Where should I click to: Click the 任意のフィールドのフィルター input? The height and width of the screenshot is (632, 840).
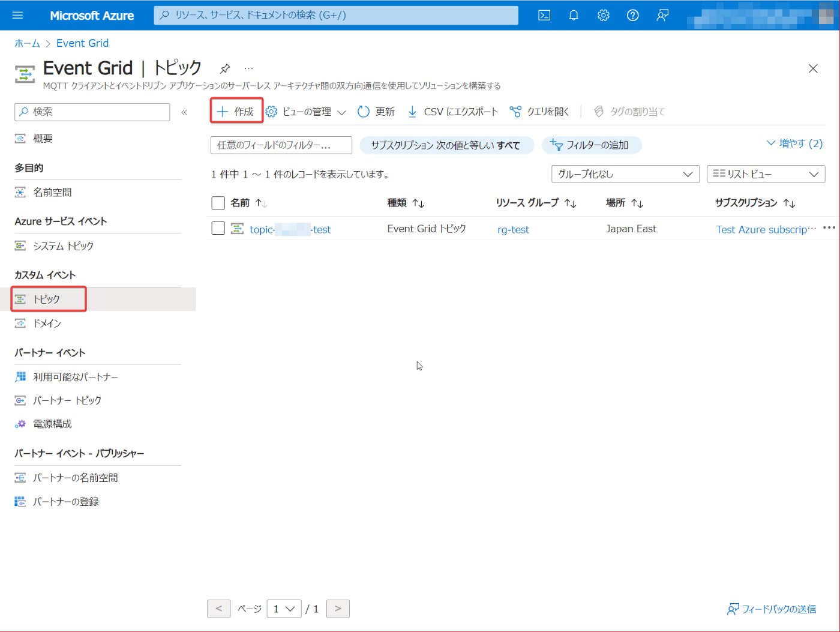[x=281, y=145]
